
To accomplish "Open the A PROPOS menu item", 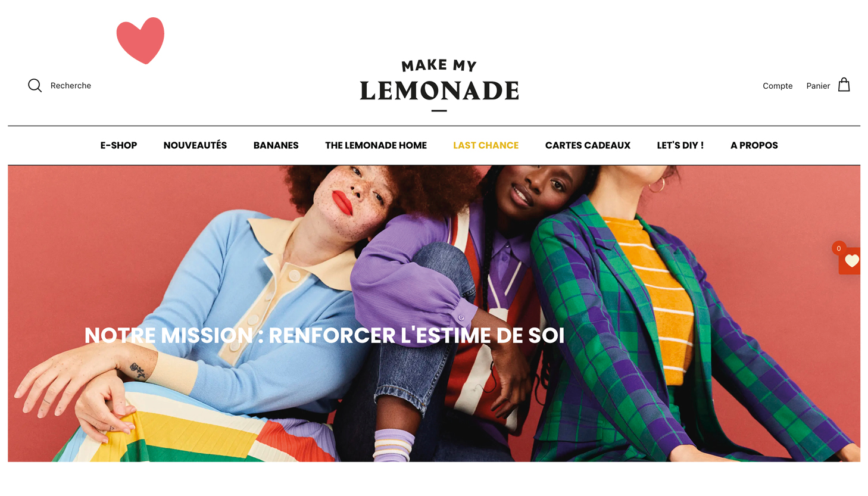I will [x=754, y=145].
